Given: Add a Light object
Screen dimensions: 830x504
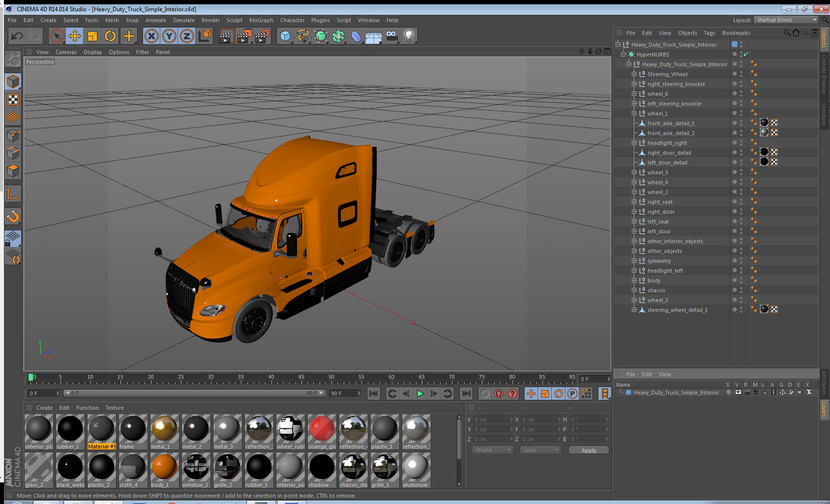Looking at the screenshot, I should [409, 36].
